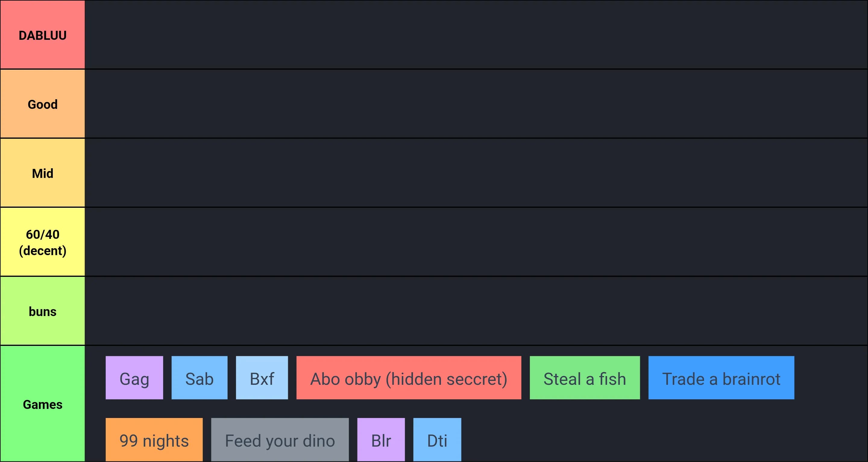Viewport: 868px width, 462px height.
Task: Pick the Bxf game tile
Action: (262, 378)
